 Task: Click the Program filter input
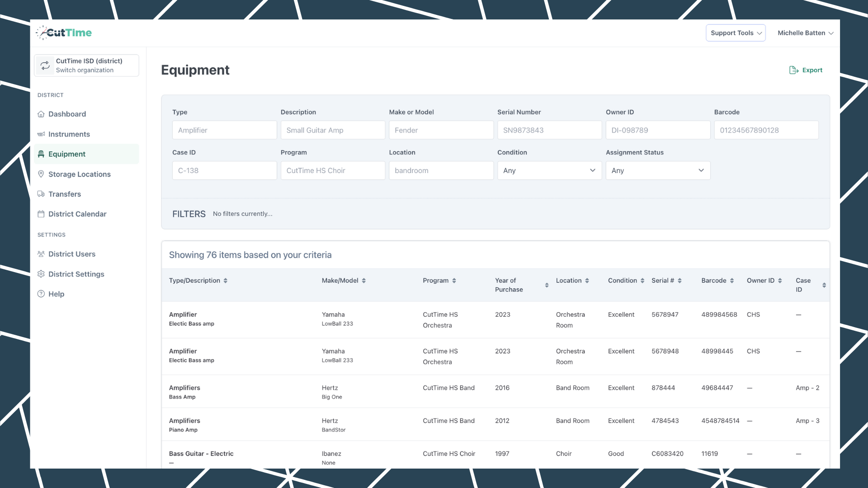(333, 170)
